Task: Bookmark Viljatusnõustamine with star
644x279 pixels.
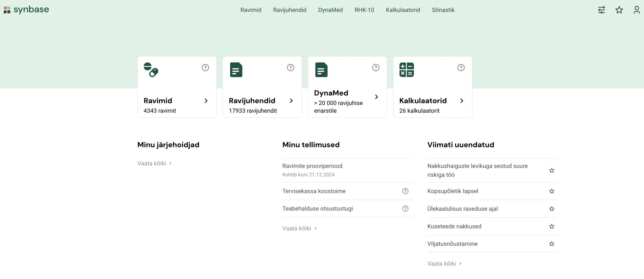Action: click(552, 244)
